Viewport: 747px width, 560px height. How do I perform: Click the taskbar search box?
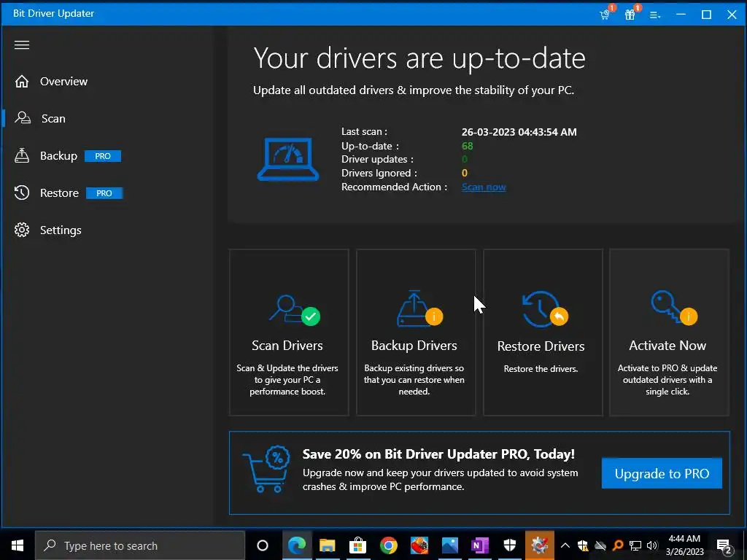[139, 545]
